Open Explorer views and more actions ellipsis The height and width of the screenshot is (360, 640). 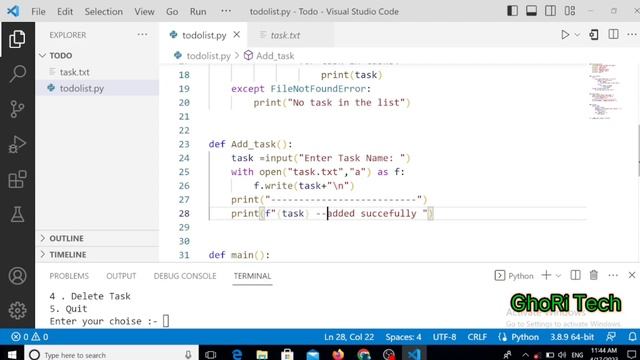coord(142,35)
